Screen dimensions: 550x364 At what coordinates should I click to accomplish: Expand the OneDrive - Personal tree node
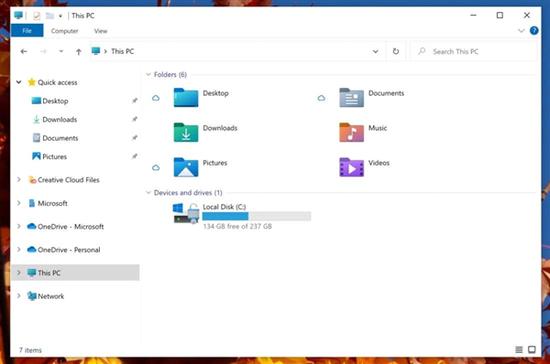pyautogui.click(x=19, y=249)
